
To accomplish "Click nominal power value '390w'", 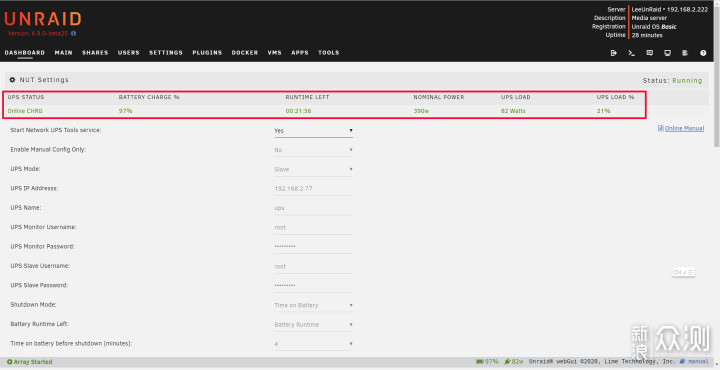I will click(x=421, y=111).
